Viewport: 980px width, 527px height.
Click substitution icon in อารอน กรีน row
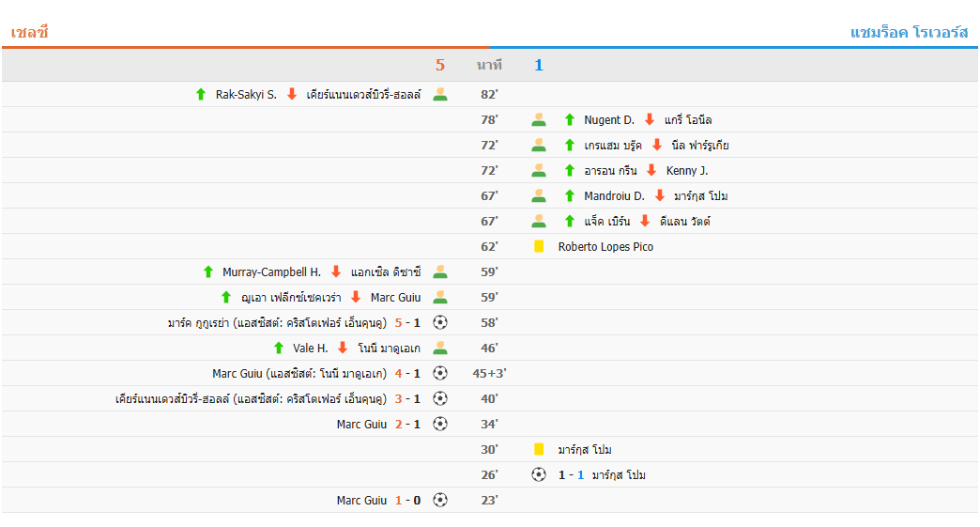coord(539,171)
